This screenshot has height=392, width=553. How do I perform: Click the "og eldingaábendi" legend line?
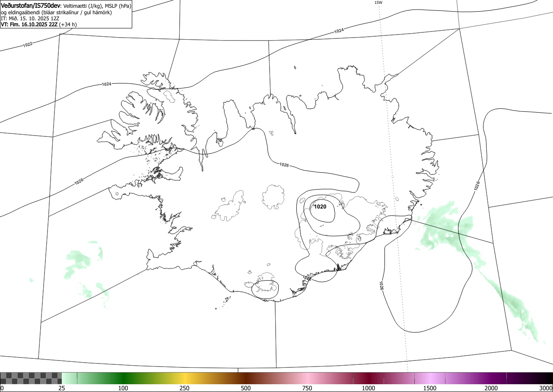click(x=56, y=13)
